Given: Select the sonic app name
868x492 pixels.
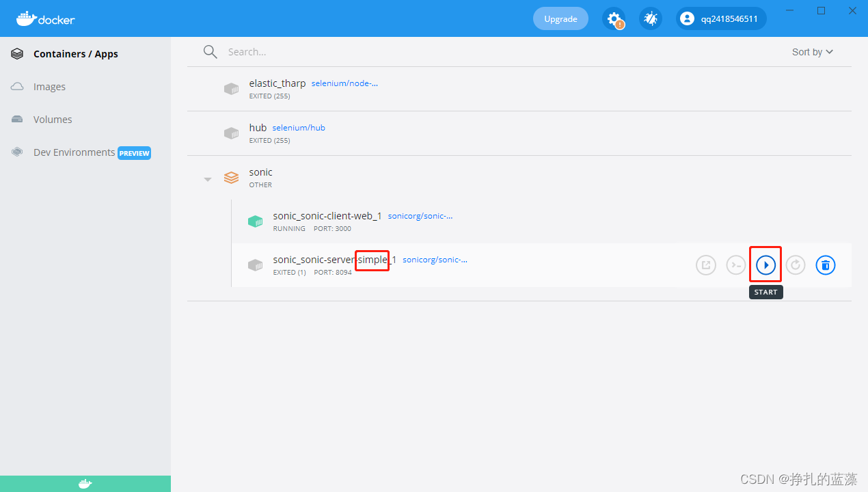Looking at the screenshot, I should [x=260, y=172].
